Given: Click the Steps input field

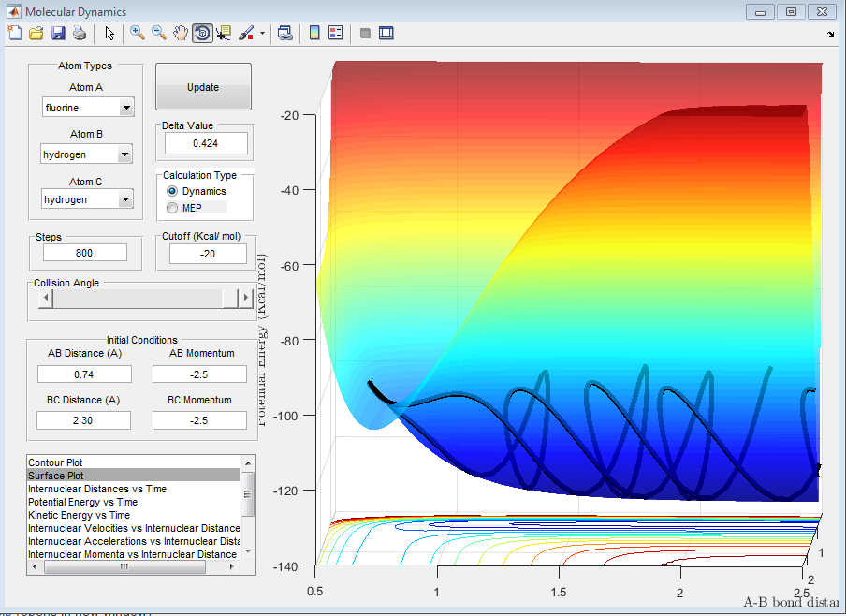Looking at the screenshot, I should tap(85, 253).
